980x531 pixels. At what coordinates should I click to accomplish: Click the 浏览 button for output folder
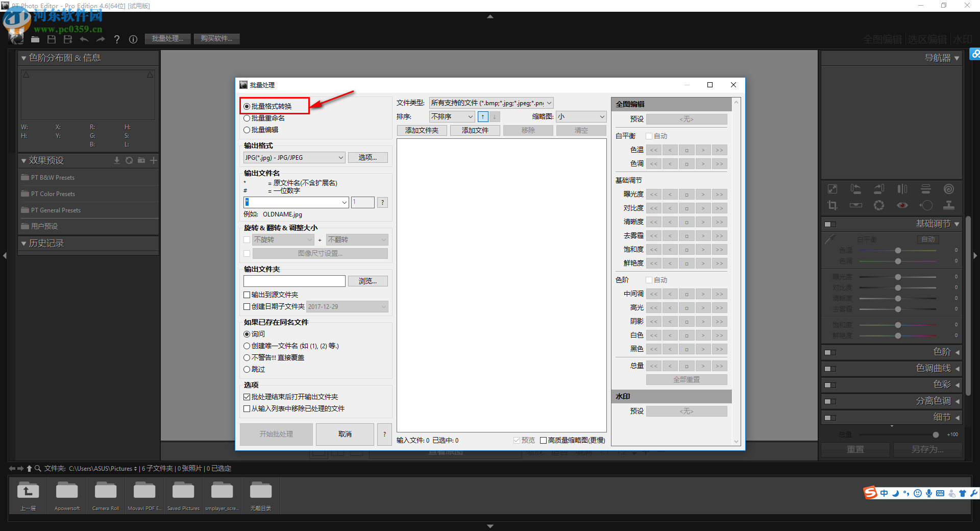pos(367,281)
